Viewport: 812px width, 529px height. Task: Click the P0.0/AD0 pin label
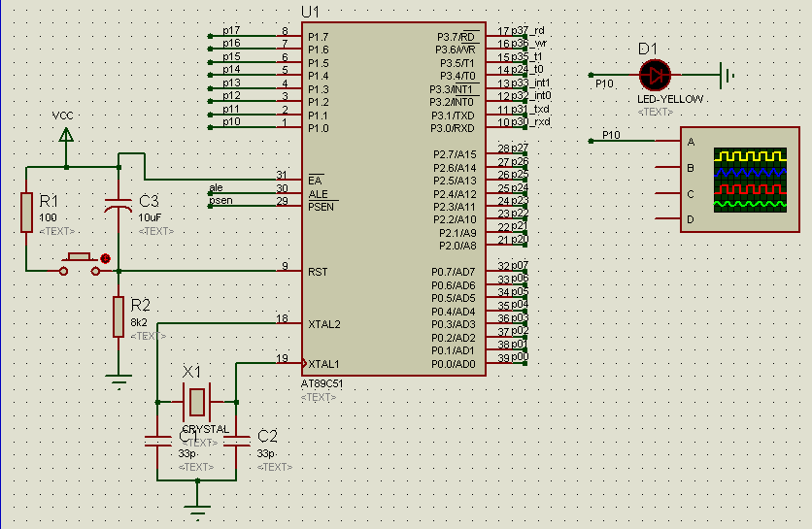click(454, 364)
